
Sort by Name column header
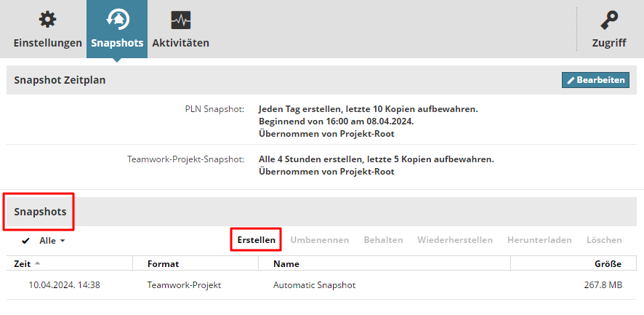pos(286,264)
